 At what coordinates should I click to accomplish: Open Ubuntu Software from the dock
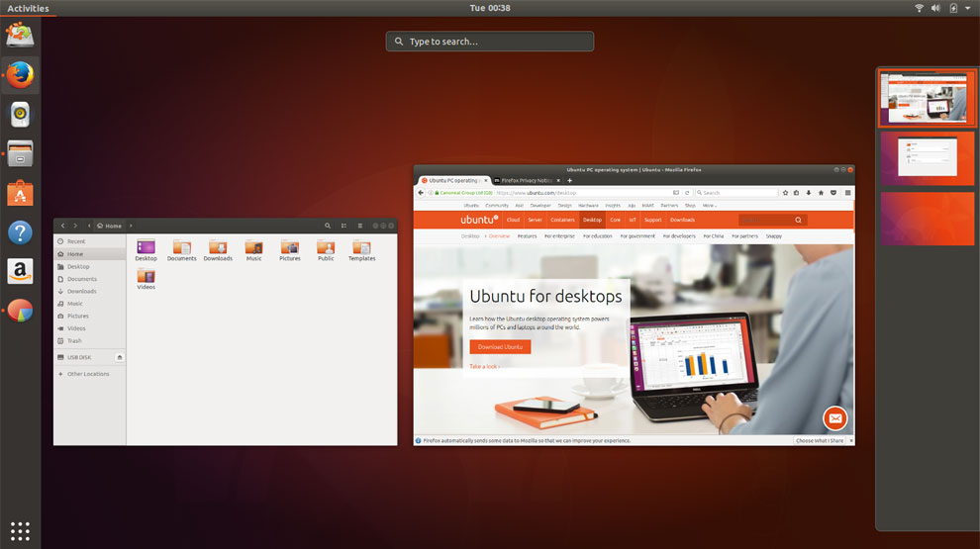pos(20,193)
